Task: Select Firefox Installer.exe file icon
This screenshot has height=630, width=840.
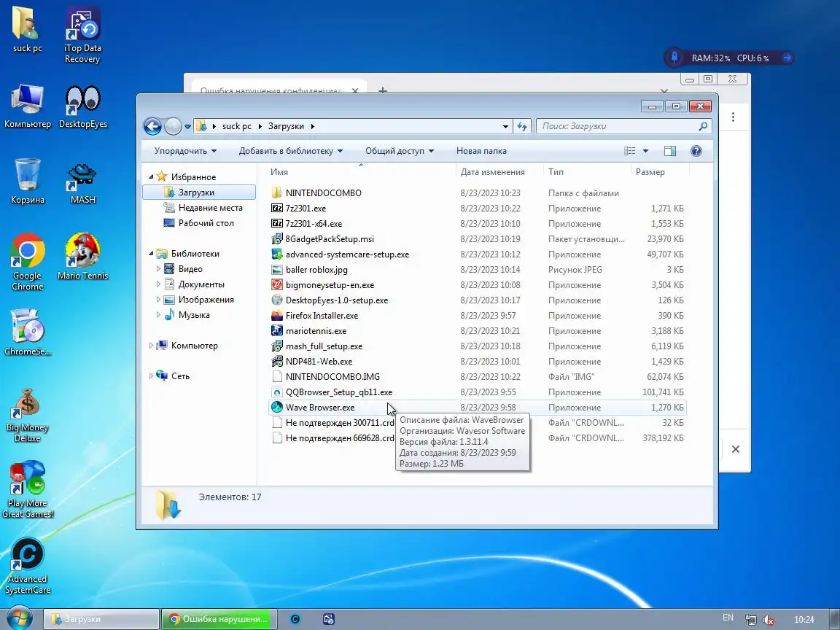Action: pos(277,316)
